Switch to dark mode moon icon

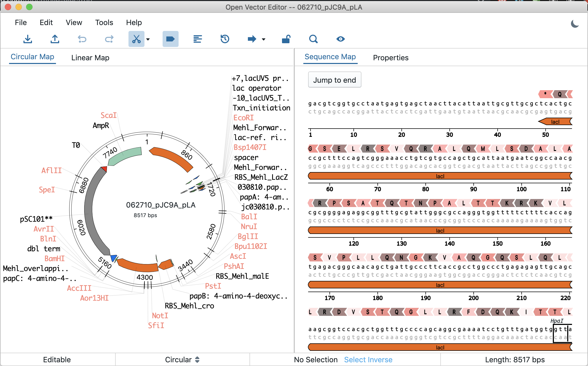575,24
